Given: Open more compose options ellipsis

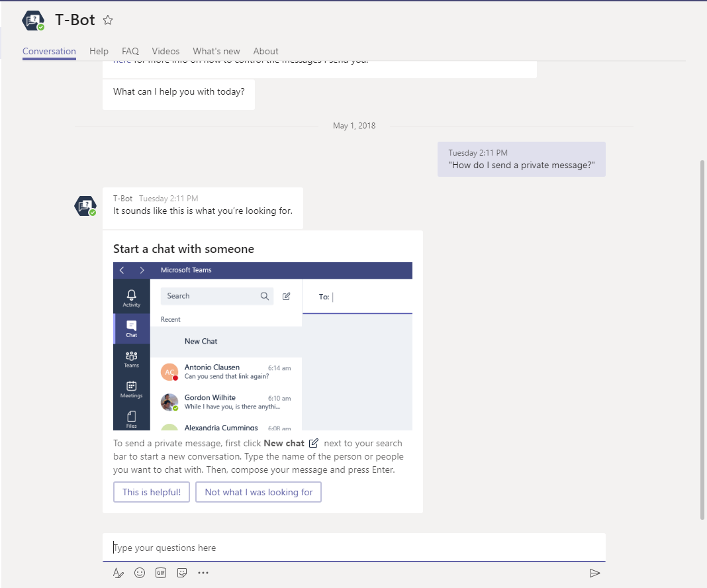Looking at the screenshot, I should pyautogui.click(x=203, y=573).
